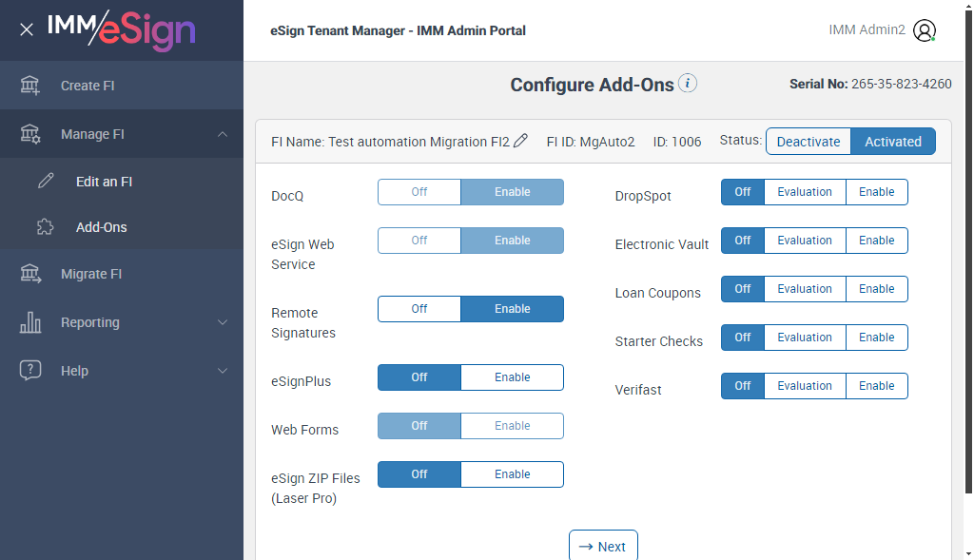Viewport: 974px width, 560px height.
Task: Edit FI Name using the pencil icon
Action: 520,142
